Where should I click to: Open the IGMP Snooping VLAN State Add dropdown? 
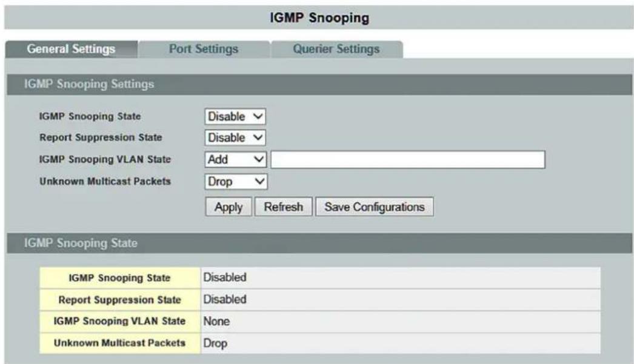click(235, 159)
